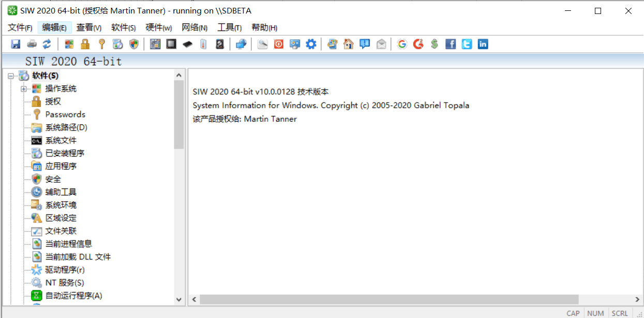Open the 帮助(H) menu
Screen dimensions: 644x318
click(264, 27)
